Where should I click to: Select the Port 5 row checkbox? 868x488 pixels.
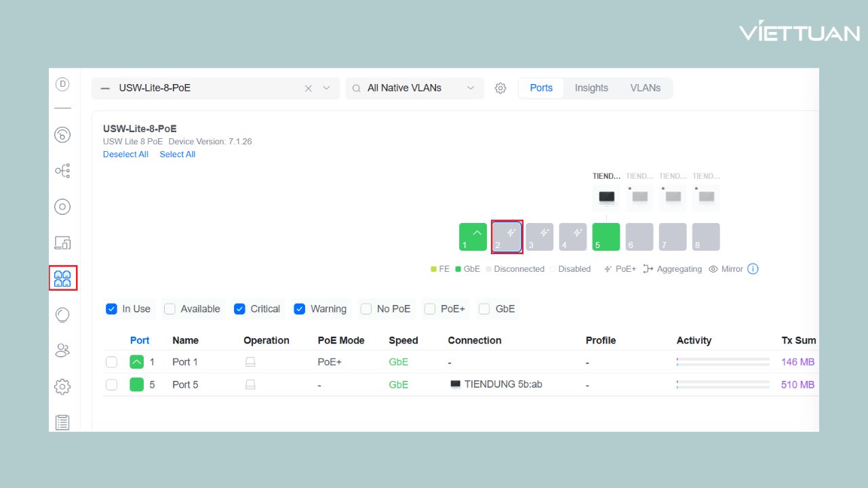112,385
